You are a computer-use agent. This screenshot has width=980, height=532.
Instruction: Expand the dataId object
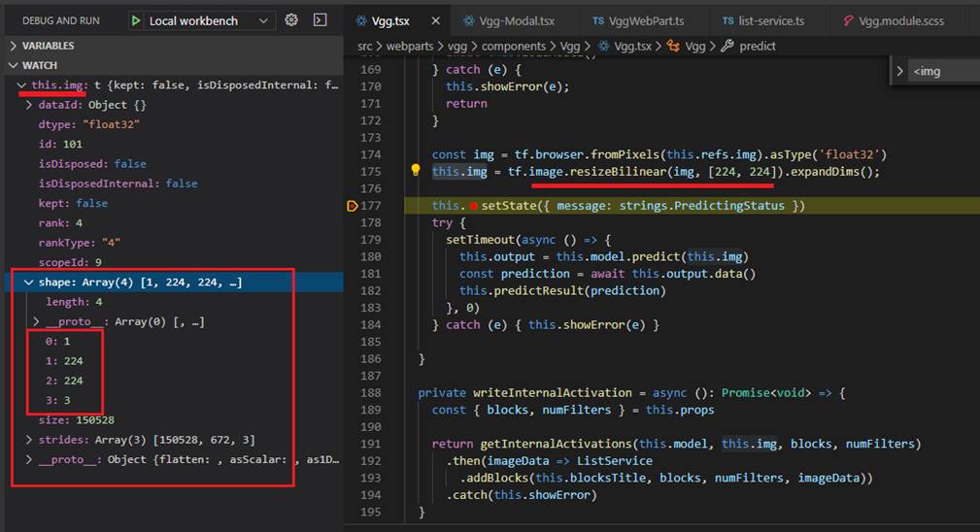tap(29, 105)
